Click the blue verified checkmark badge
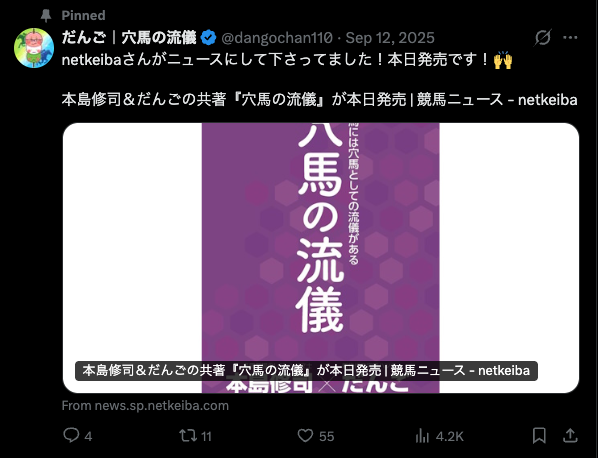598x458 pixels. 208,38
